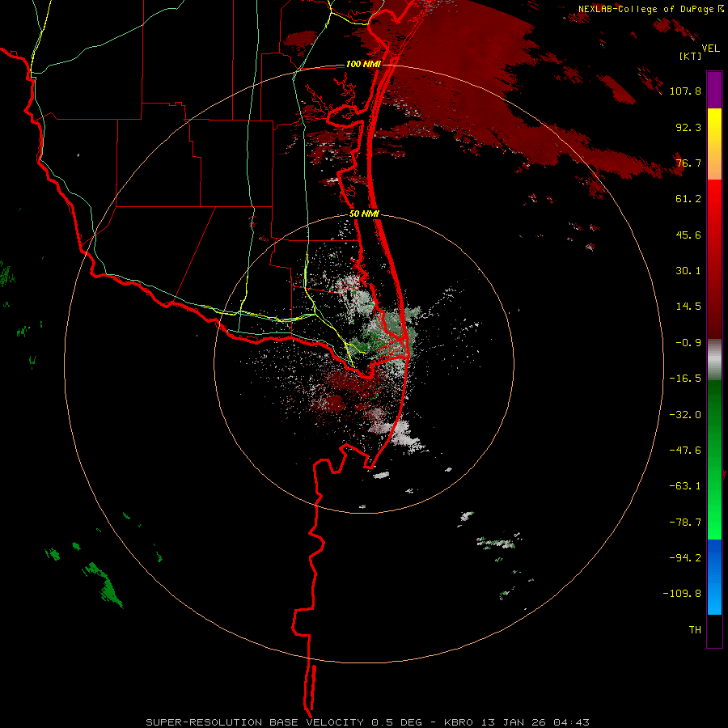Select the 14.5 scale value
This screenshot has height=728, width=728.
688,307
